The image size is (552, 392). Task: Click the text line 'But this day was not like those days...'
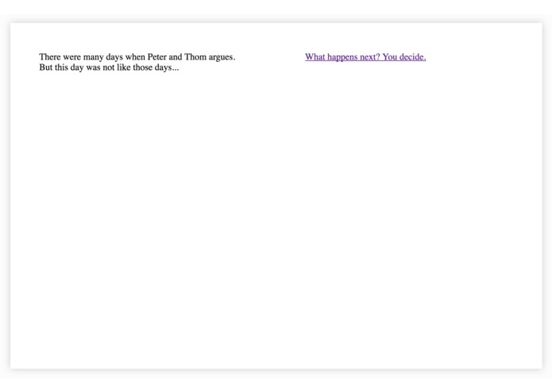point(109,67)
